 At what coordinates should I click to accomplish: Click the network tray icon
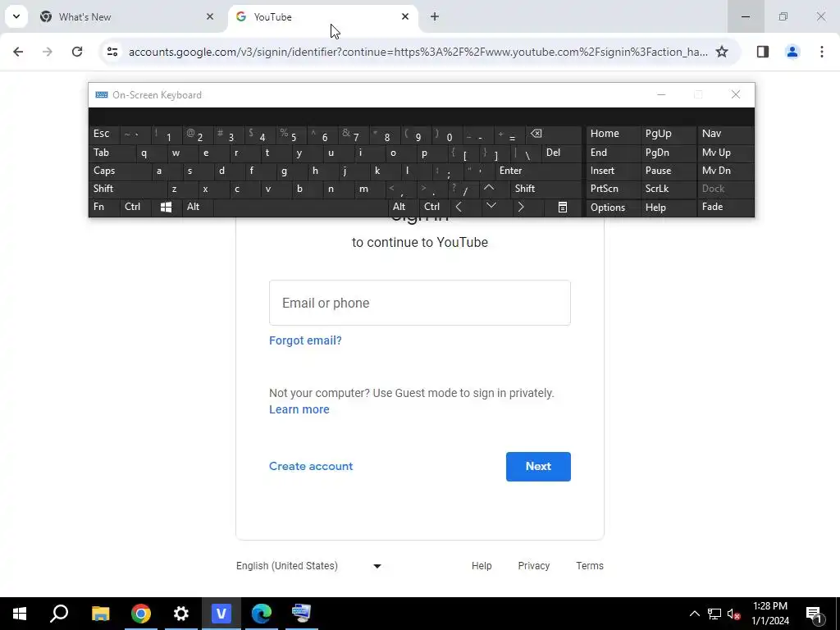pyautogui.click(x=714, y=614)
